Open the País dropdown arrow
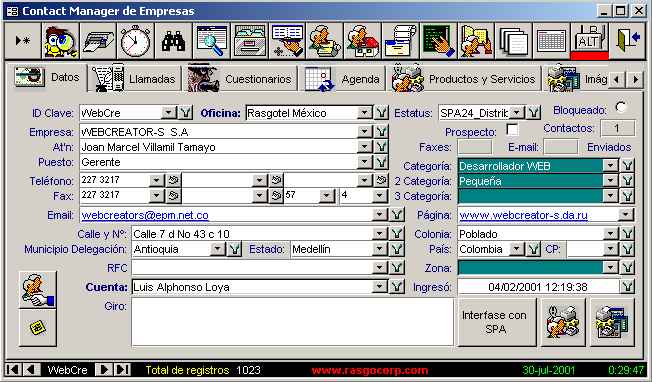 pyautogui.click(x=516, y=249)
